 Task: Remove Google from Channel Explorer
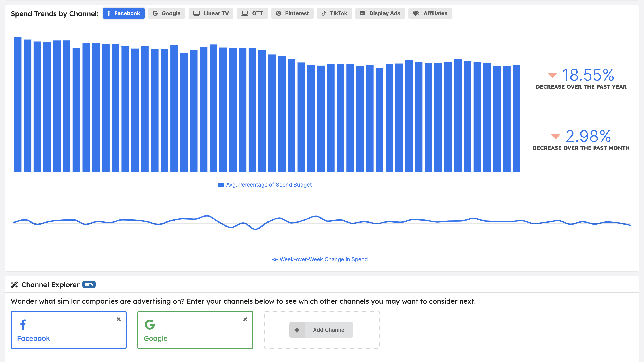[x=246, y=319]
